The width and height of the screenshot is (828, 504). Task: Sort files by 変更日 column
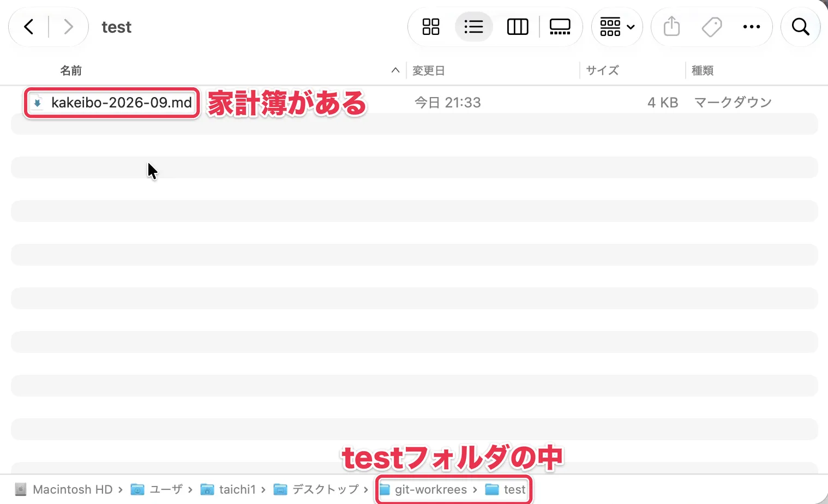pos(429,70)
